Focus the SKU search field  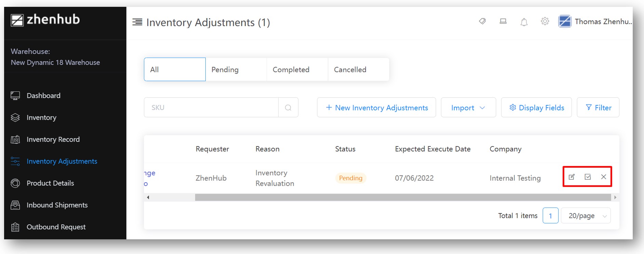pos(211,108)
